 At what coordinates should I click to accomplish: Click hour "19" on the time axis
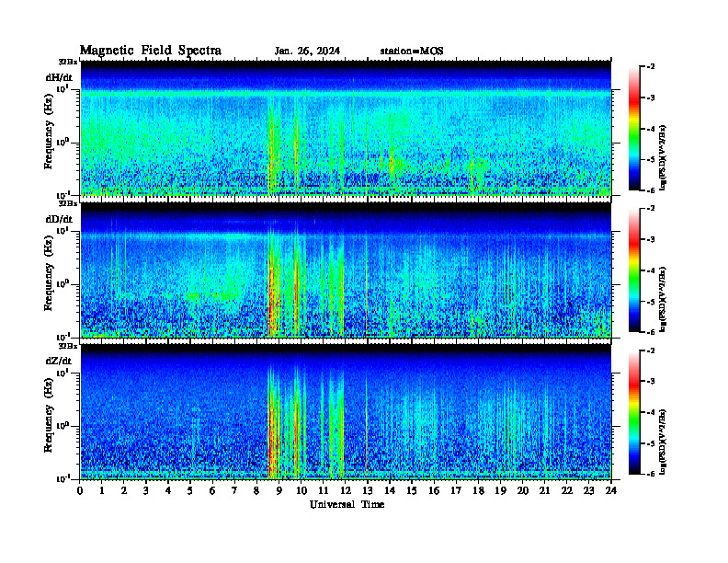500,490
